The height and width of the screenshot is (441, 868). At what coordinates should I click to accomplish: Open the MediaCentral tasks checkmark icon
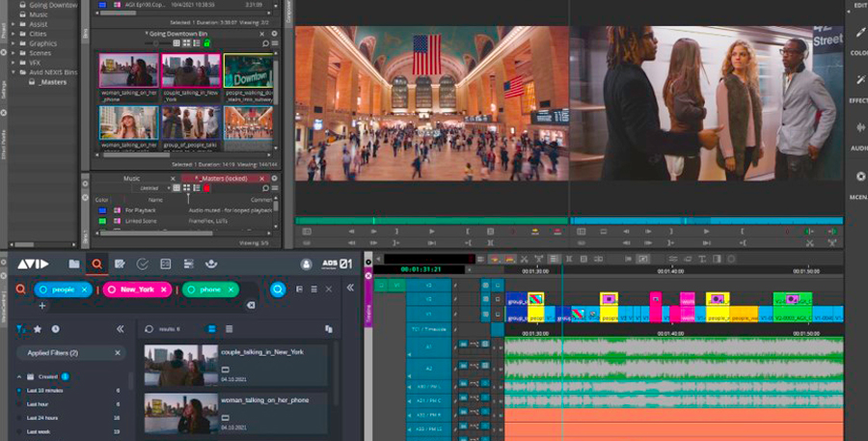pos(143,264)
